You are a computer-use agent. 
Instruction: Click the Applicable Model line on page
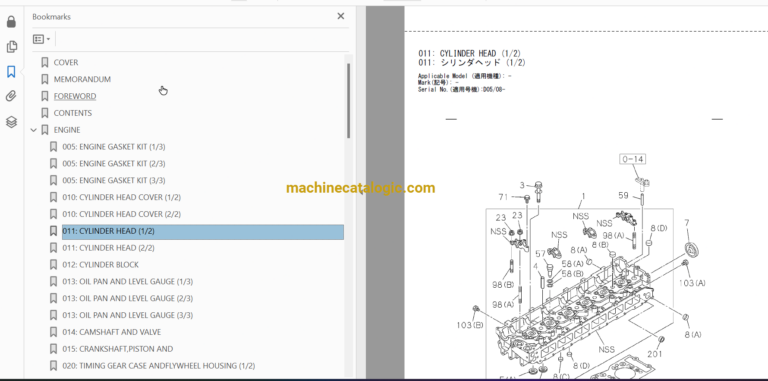click(x=465, y=76)
